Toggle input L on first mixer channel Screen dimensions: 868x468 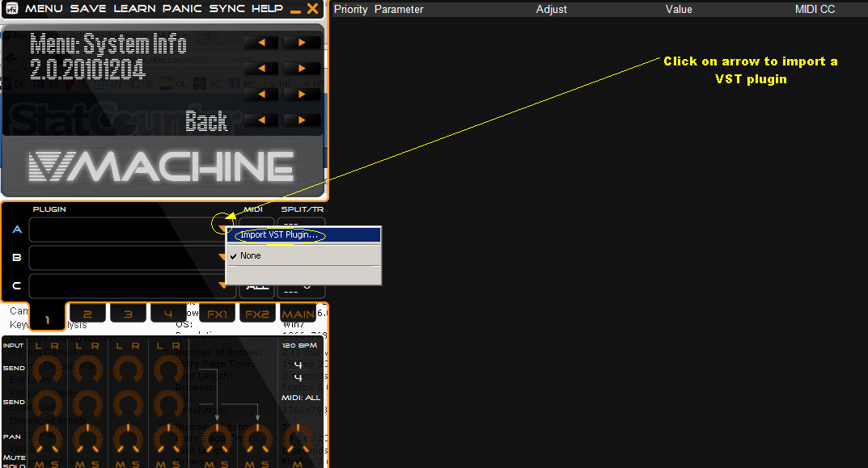click(x=39, y=346)
